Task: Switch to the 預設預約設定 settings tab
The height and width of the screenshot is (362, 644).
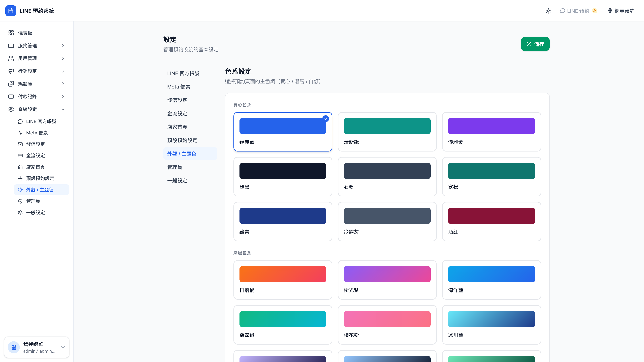Action: click(190, 140)
